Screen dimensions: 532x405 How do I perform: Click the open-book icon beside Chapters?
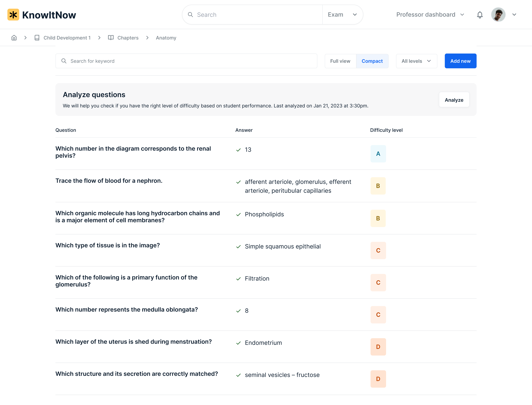coord(111,38)
